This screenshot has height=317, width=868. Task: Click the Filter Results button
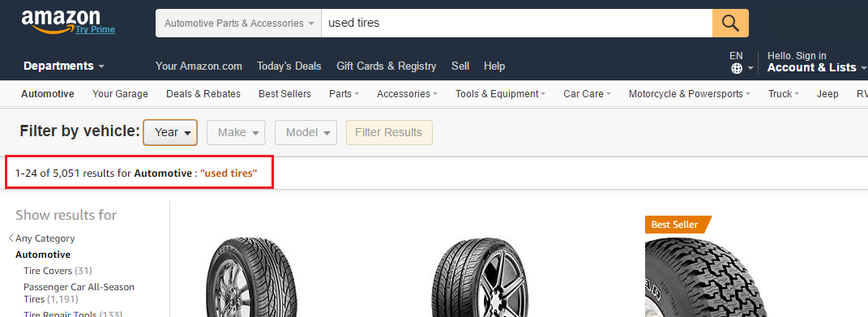pos(389,132)
